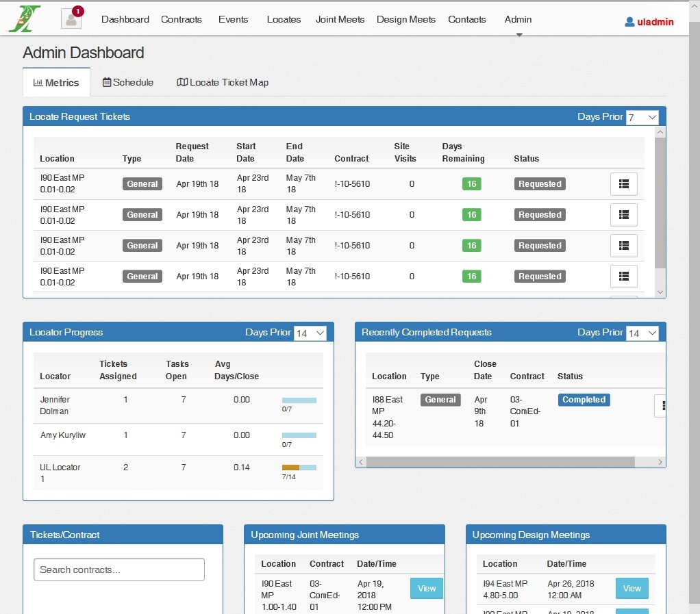Screen dimensions: 700x614
Task: Click the list icon in second ticket row
Action: (623, 215)
